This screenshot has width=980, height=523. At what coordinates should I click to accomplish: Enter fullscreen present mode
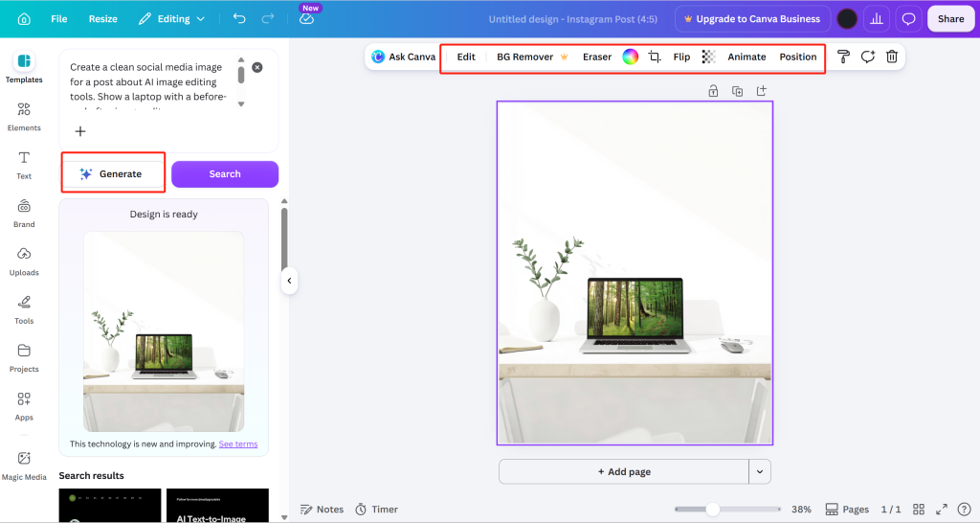[942, 510]
